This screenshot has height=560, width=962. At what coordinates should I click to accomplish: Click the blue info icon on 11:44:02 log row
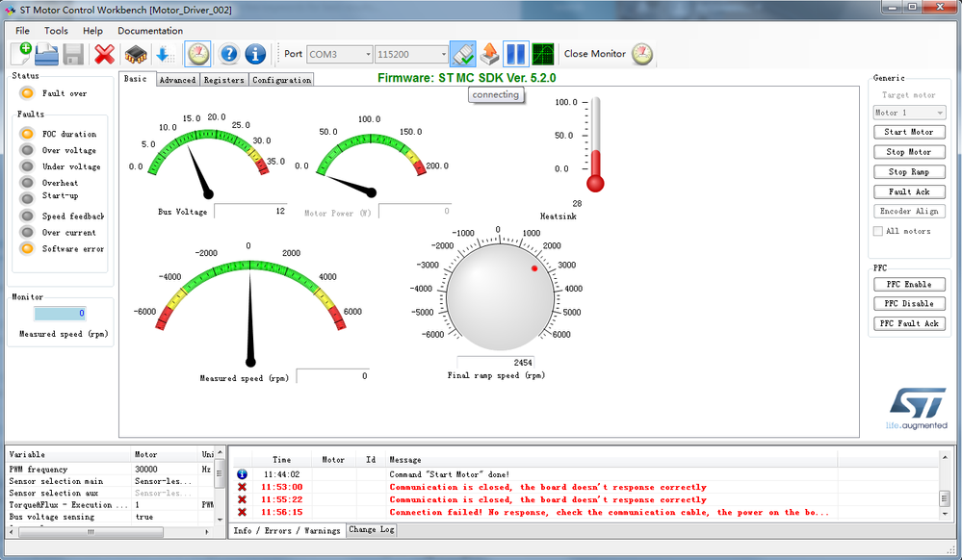242,474
